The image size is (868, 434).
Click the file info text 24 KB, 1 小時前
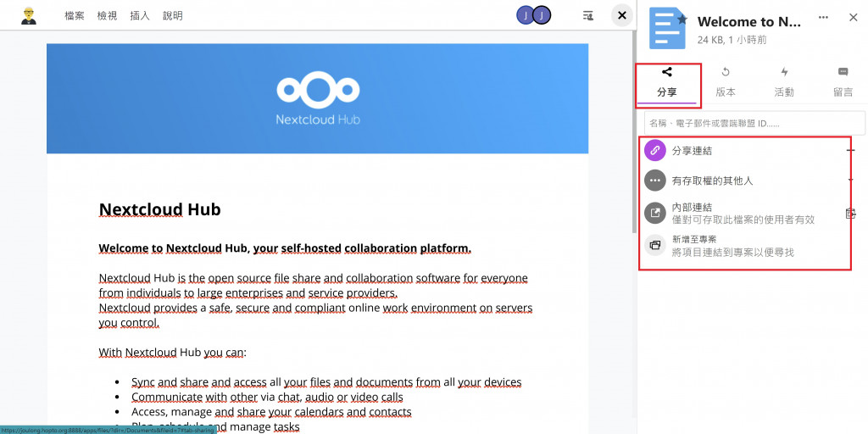pyautogui.click(x=732, y=40)
